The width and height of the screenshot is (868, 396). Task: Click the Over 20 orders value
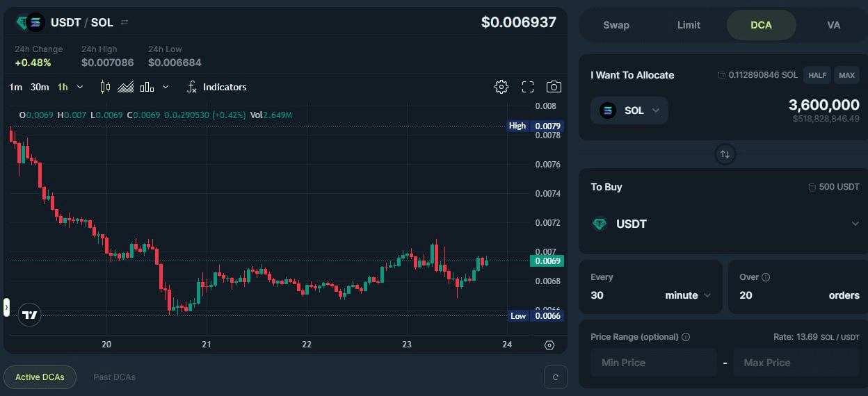tap(746, 295)
